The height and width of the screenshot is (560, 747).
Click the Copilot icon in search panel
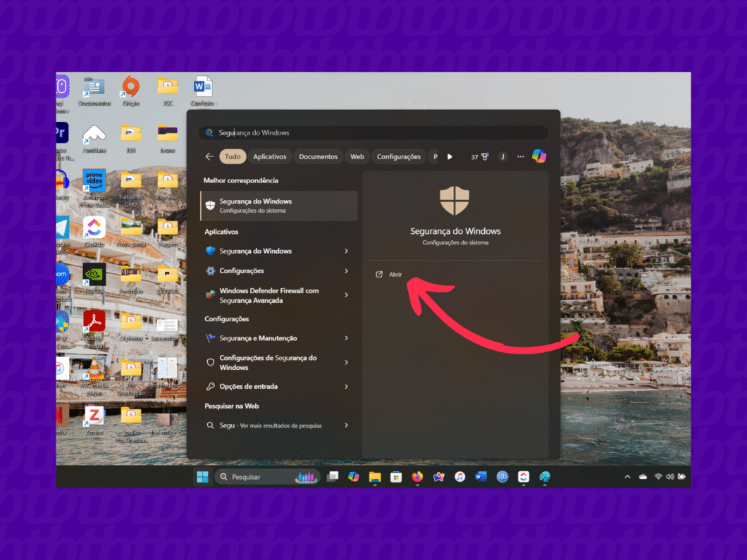coord(539,156)
